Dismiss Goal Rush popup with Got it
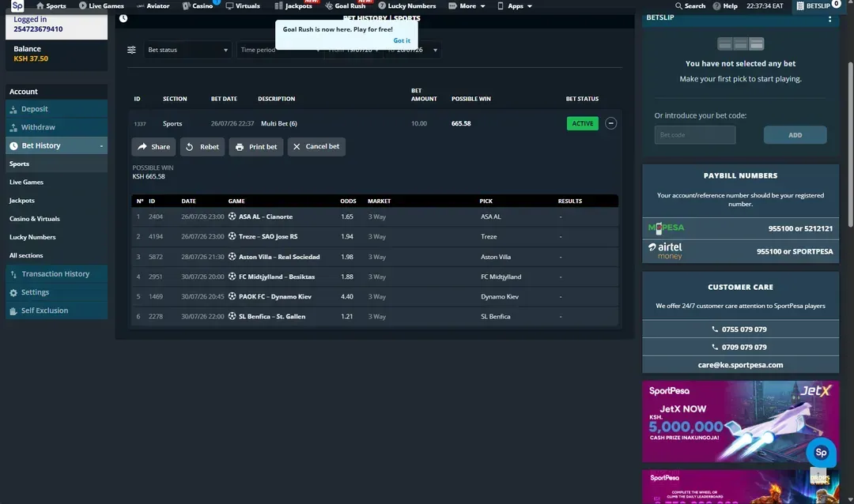The image size is (854, 504). [402, 40]
